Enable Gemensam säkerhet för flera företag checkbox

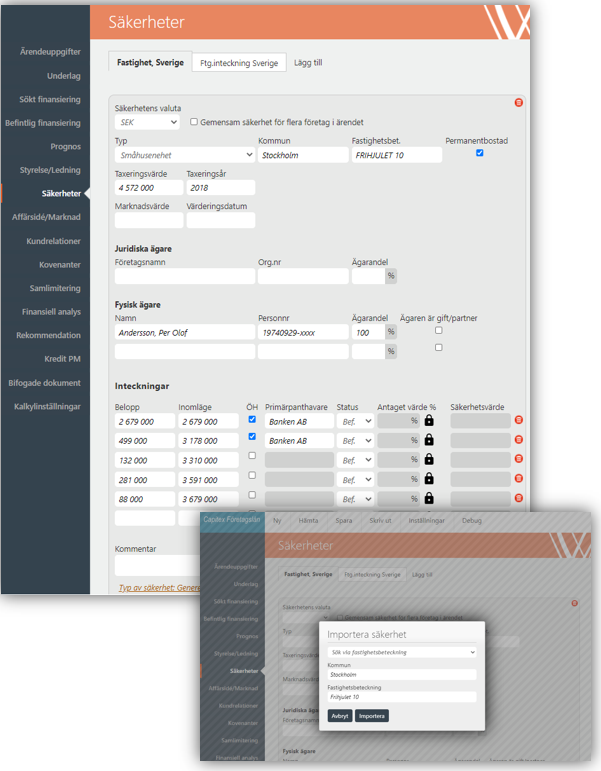coord(194,122)
